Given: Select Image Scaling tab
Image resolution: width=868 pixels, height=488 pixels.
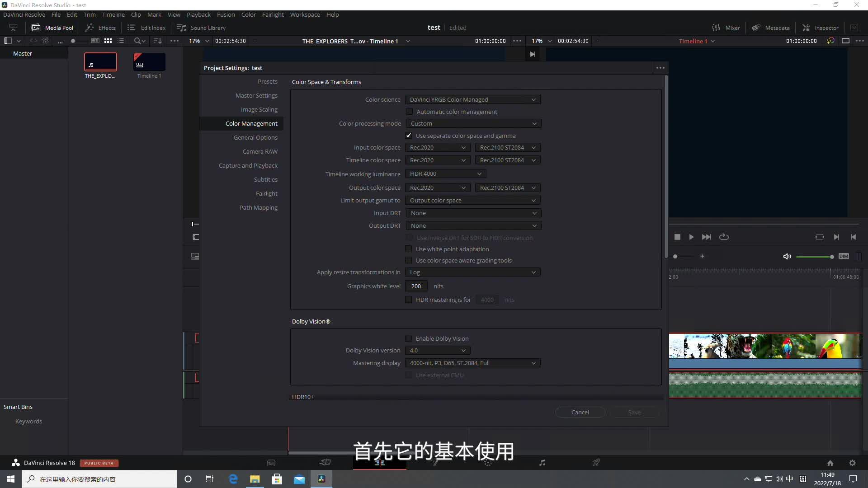Looking at the screenshot, I should (259, 109).
